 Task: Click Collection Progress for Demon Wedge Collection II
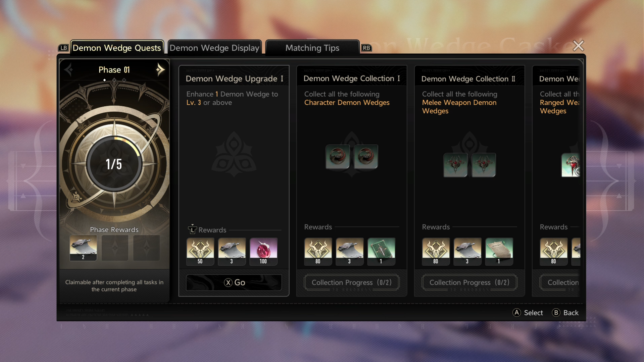[469, 282]
